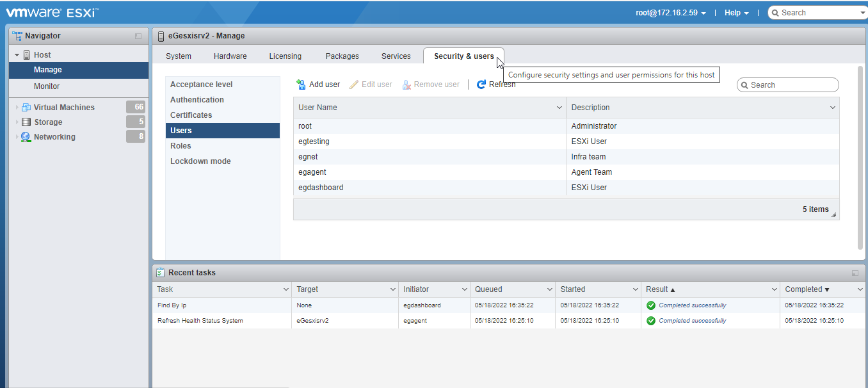The height and width of the screenshot is (388, 868).
Task: Click the Refresh icon in users toolbar
Action: tap(481, 85)
